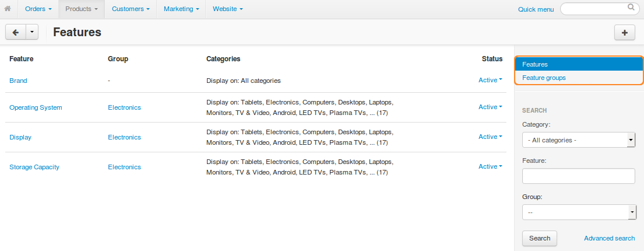
Task: Click the back arrow button
Action: [16, 32]
